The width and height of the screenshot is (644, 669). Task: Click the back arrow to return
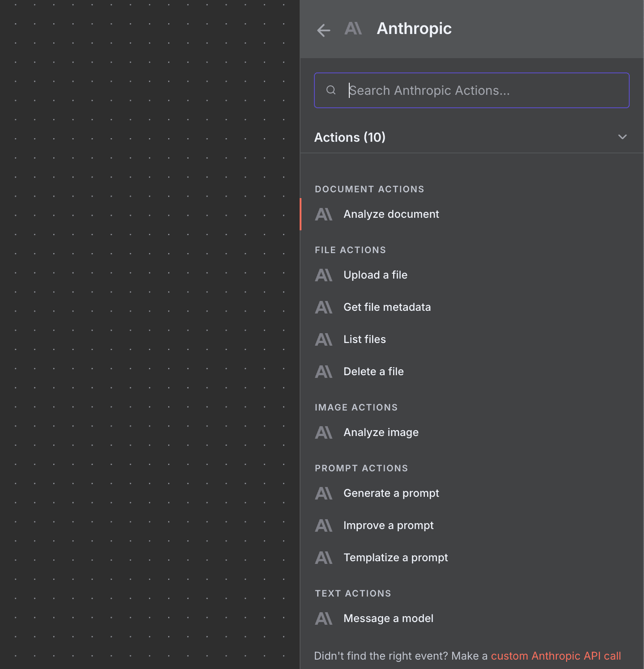(x=323, y=30)
